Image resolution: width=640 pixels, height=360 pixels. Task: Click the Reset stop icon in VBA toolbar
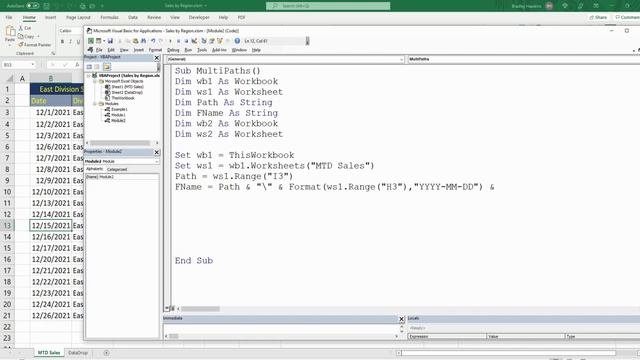[x=186, y=41]
